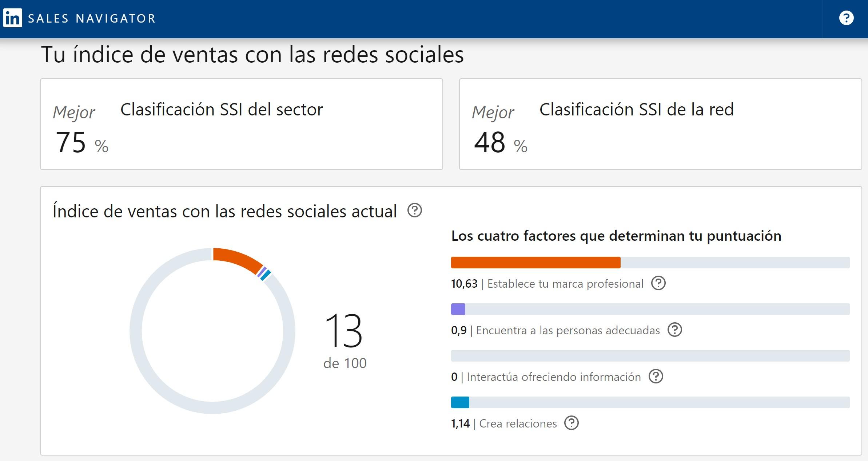
Task: Click the 'Clasificación SSI del sector' heading
Action: pyautogui.click(x=222, y=110)
